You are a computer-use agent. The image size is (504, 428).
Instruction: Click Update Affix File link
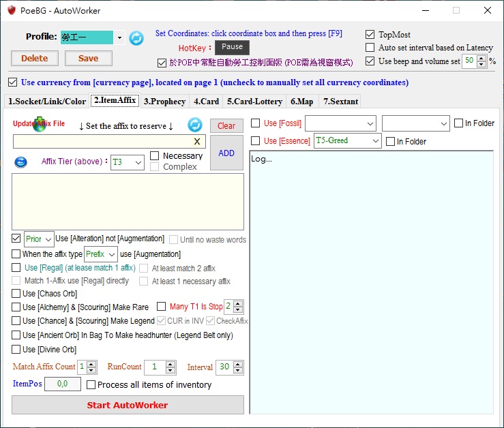point(39,124)
